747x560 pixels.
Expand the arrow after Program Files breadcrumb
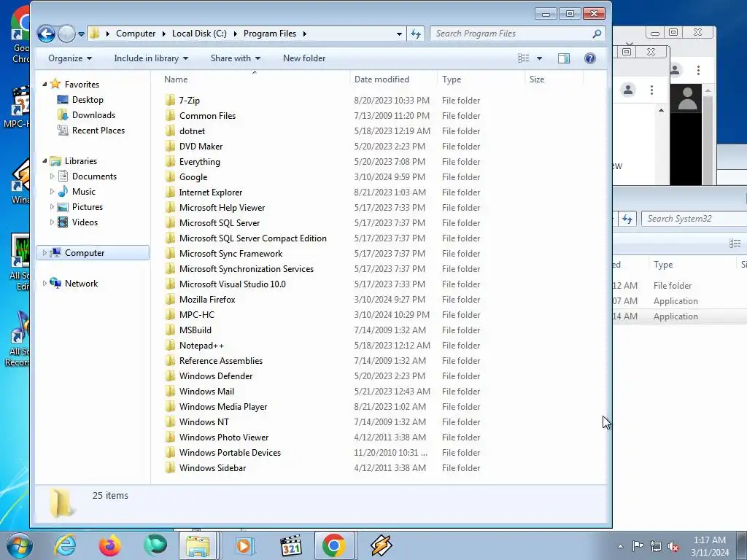[x=304, y=34]
